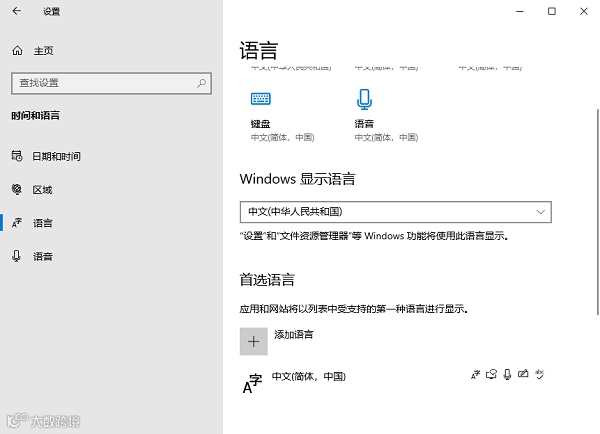Click the spell-check feature icon

(x=540, y=374)
